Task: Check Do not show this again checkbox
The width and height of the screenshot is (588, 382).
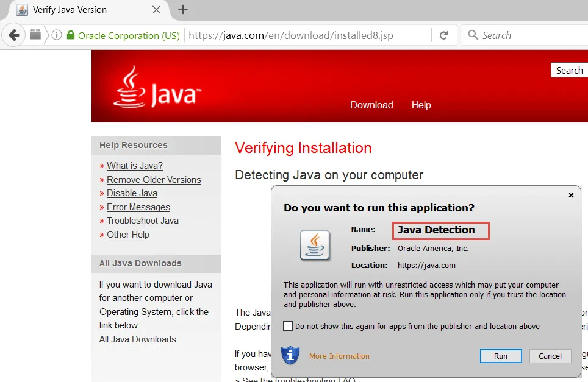Action: coord(288,326)
